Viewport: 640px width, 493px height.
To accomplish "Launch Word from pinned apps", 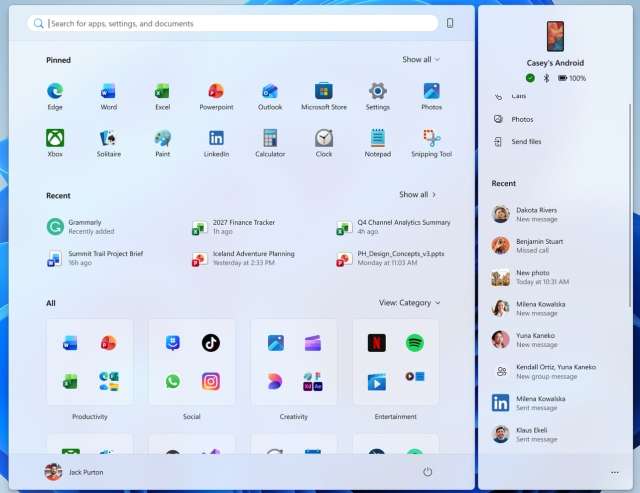I will pos(109,96).
